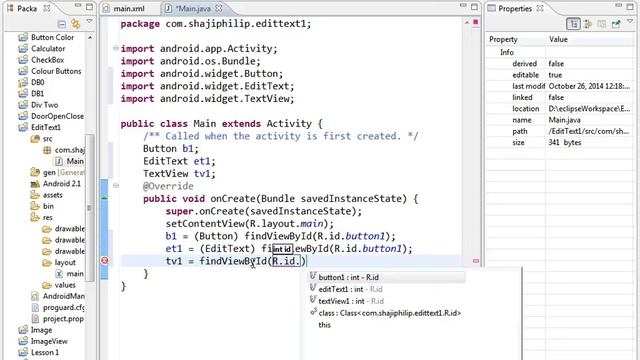This screenshot has height=360, width=640.
Task: Click the red error marker beside tv1 line
Action: pos(104,260)
